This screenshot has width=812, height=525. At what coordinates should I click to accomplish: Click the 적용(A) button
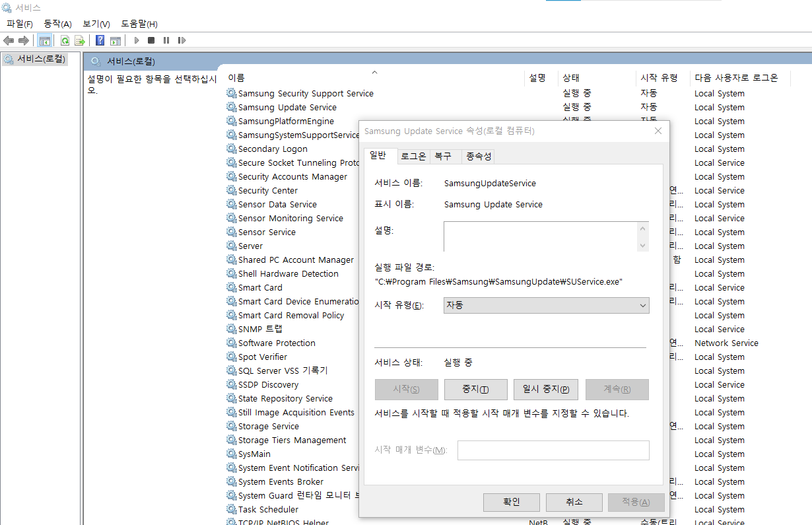pyautogui.click(x=636, y=502)
